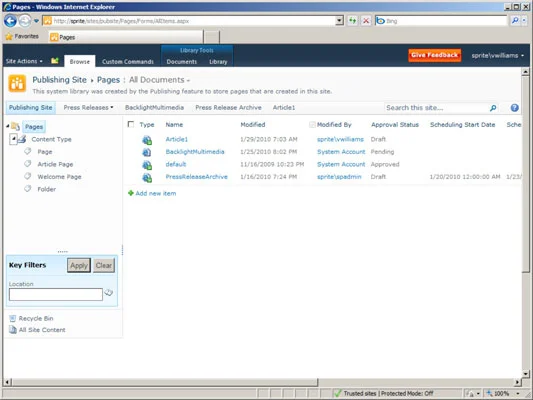Click the Modified column header
Image resolution: width=533 pixels, height=400 pixels.
(x=253, y=125)
